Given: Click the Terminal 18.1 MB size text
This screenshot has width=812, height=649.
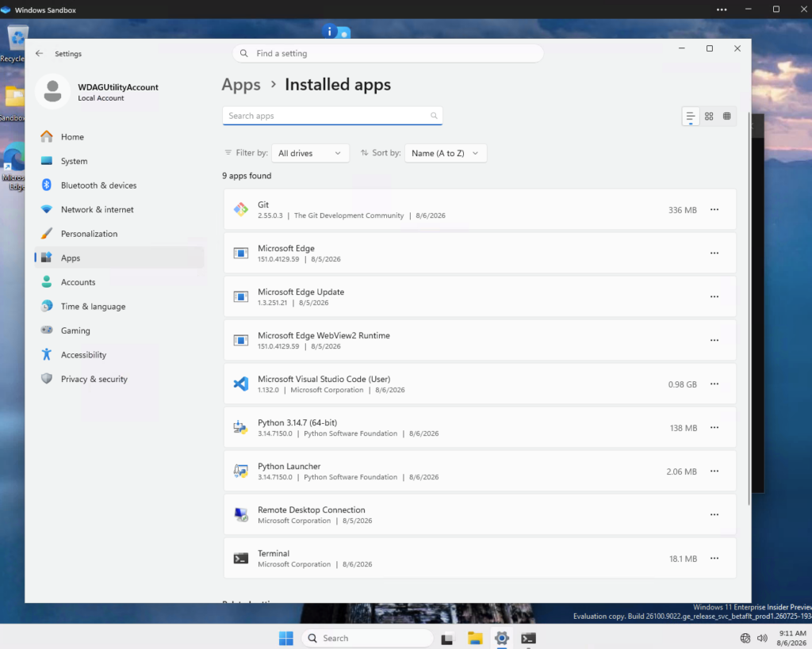Looking at the screenshot, I should (x=683, y=559).
